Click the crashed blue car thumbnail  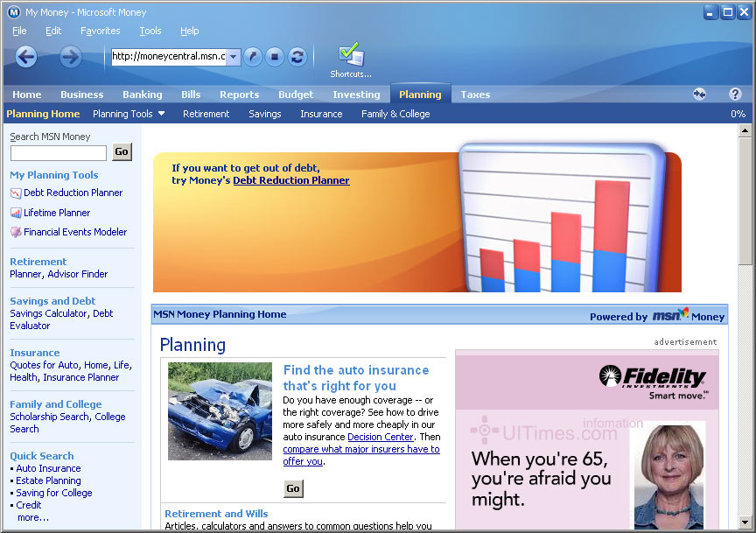click(x=220, y=411)
